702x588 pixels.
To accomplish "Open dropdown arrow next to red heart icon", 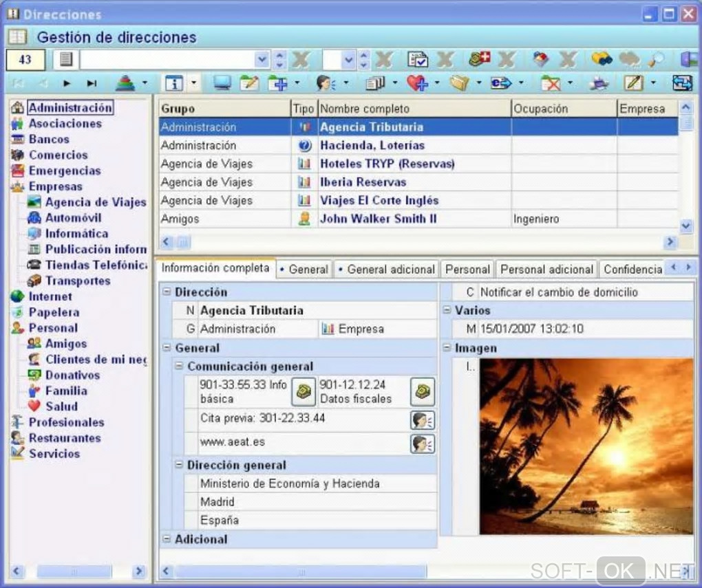I will (437, 83).
